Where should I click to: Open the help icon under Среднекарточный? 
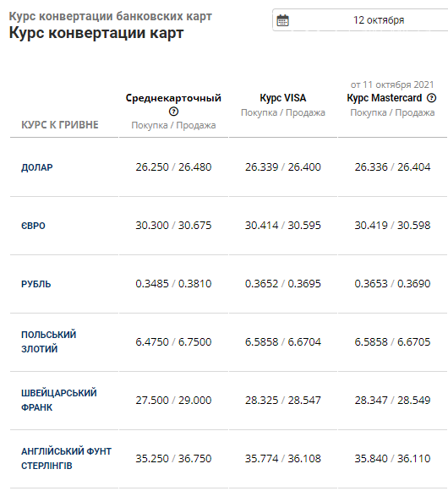(173, 112)
